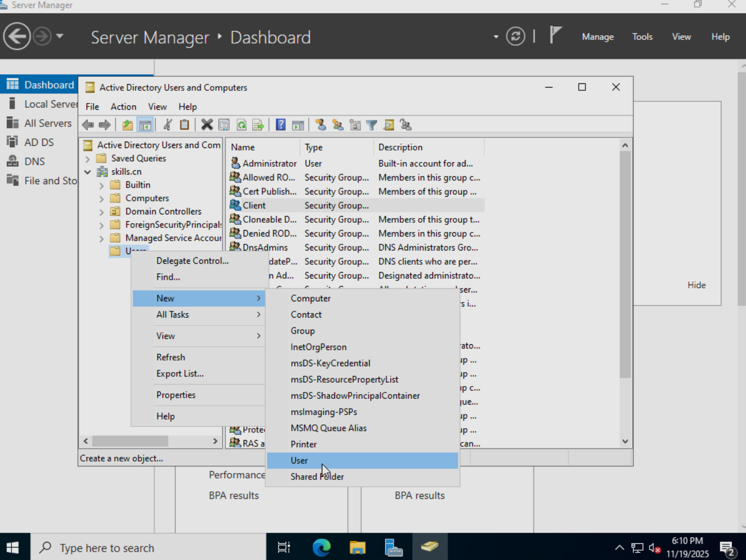The width and height of the screenshot is (746, 560).
Task: Click the Find objects magnifier icon
Action: 389,125
